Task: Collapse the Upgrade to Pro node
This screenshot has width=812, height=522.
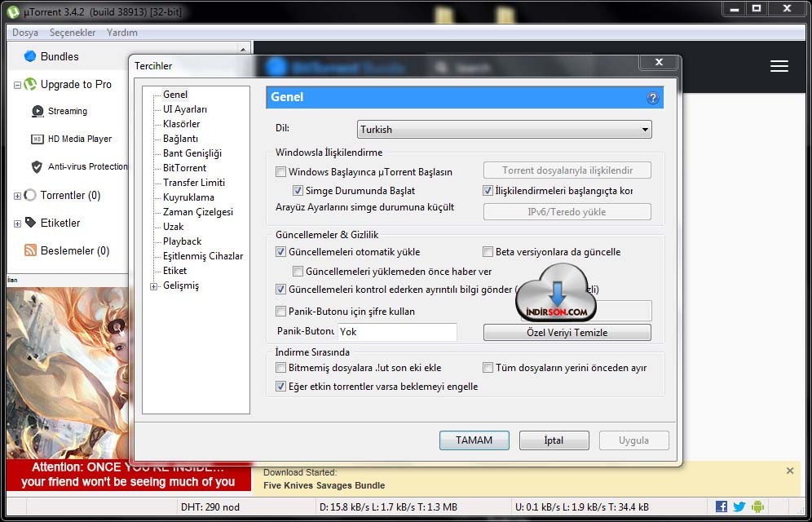Action: [17, 85]
